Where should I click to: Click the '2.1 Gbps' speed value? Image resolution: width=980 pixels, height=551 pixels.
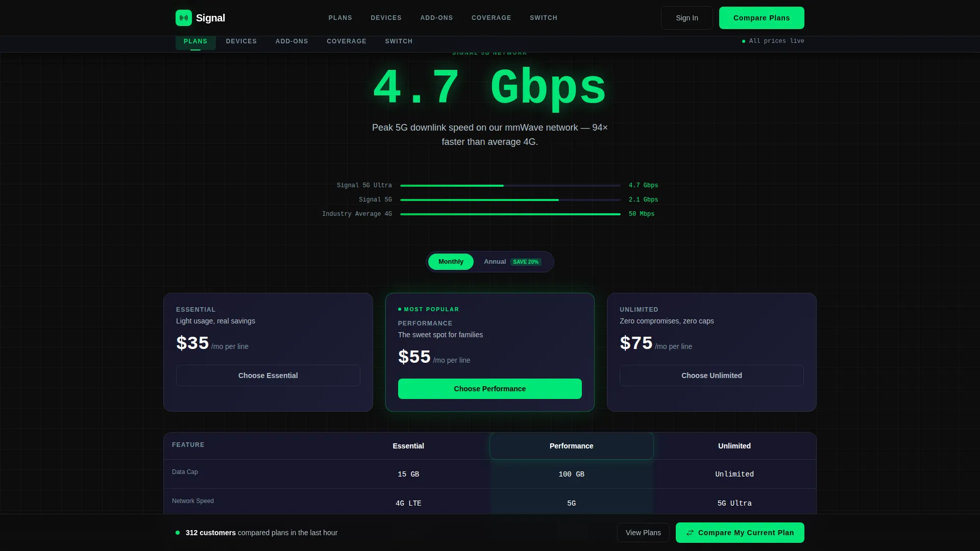click(x=643, y=199)
